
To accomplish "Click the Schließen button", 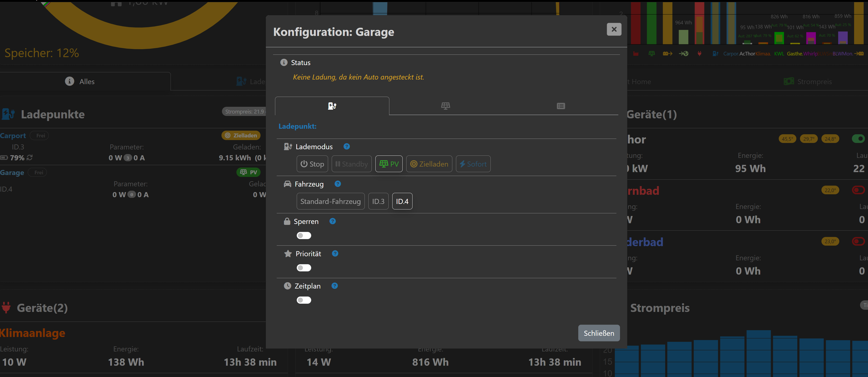I will click(x=599, y=333).
